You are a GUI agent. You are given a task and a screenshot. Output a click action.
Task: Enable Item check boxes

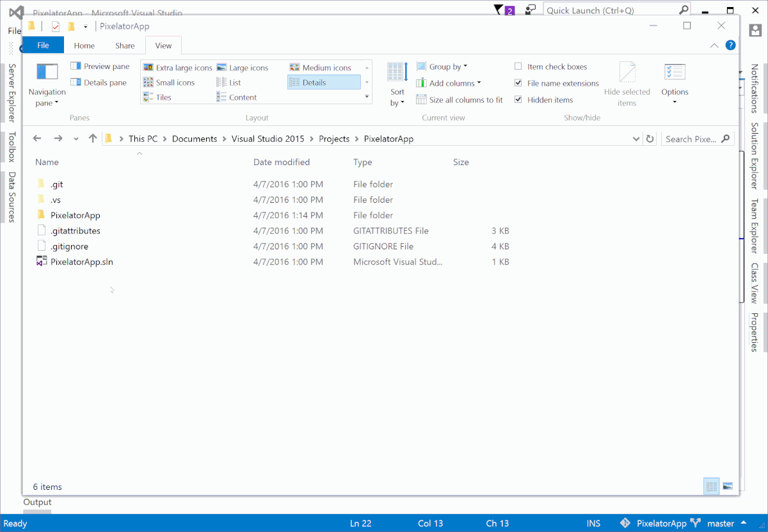pyautogui.click(x=518, y=66)
